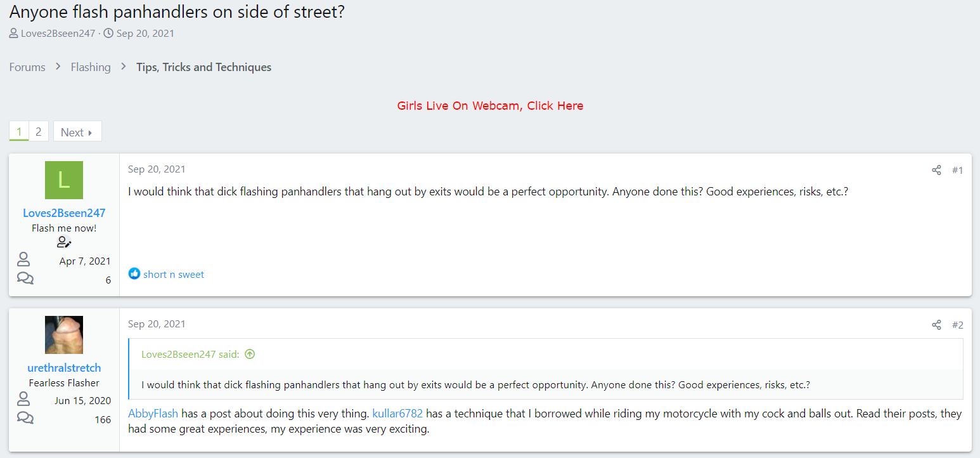Image resolution: width=980 pixels, height=458 pixels.
Task: Open the kullar6782 mention link
Action: [397, 414]
